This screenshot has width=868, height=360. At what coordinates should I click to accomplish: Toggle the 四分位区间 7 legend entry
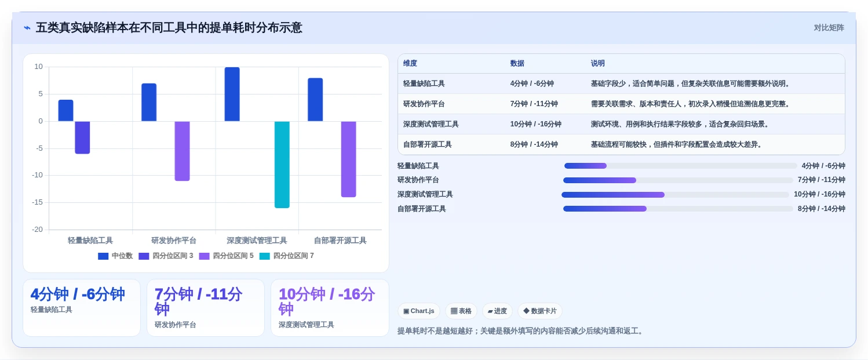click(x=286, y=256)
